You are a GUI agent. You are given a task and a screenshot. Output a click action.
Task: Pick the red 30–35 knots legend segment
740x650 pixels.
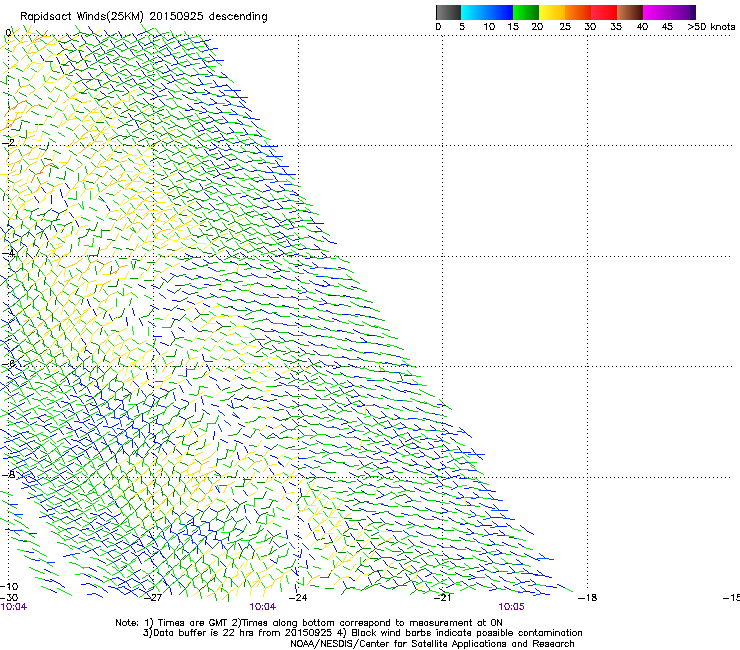[604, 12]
